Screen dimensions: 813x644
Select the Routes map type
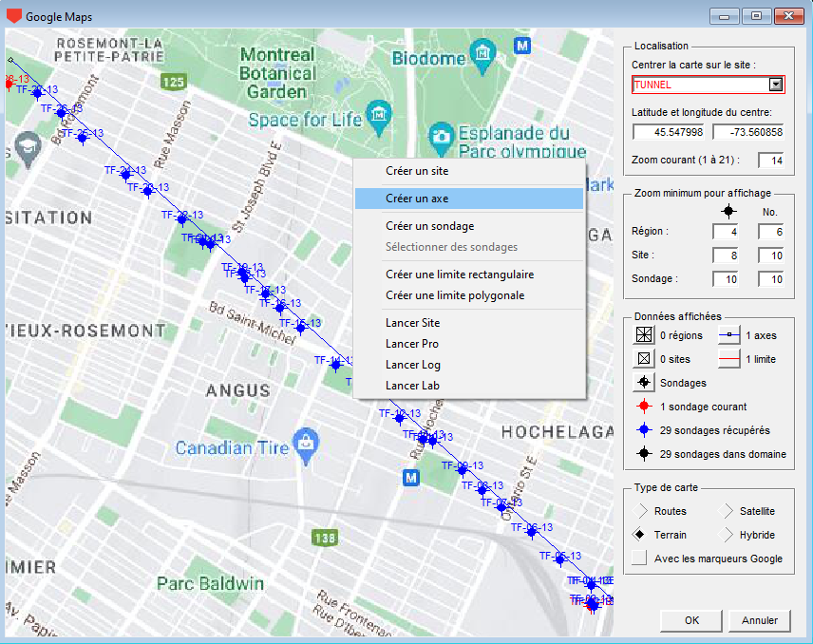640,511
